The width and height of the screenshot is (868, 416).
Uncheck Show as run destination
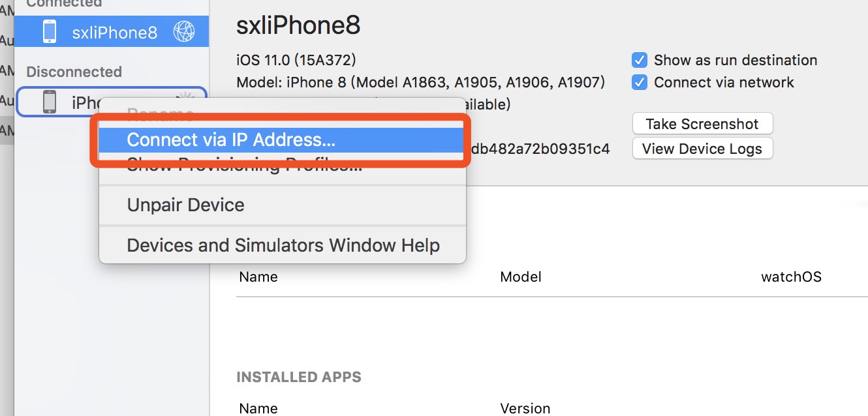point(640,61)
